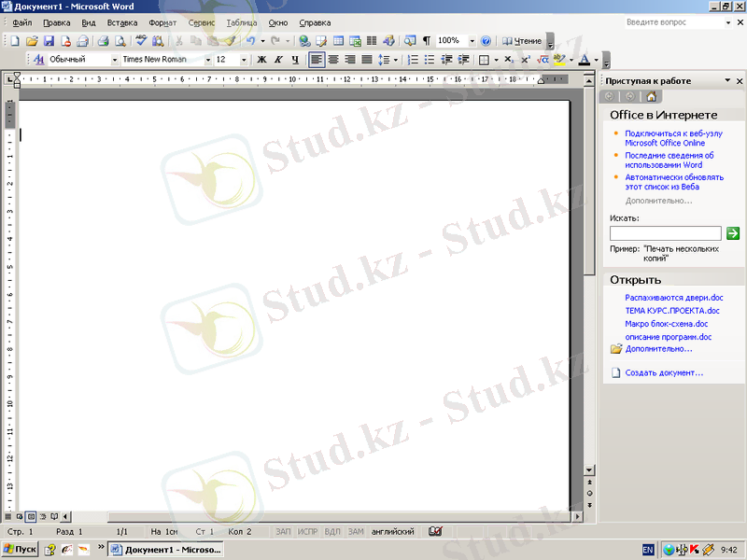Click the Home icon in task pane
Image resolution: width=747 pixels, height=560 pixels.
coord(651,96)
